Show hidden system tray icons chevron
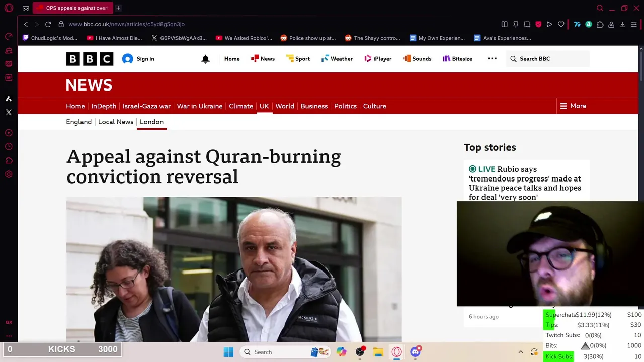Viewport: 644px width, 362px height. pyautogui.click(x=521, y=352)
